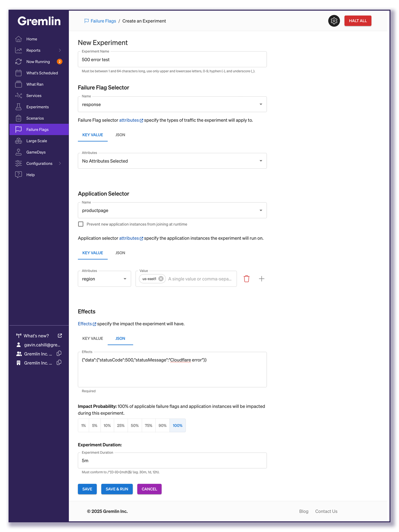Click the Experiment Duration input field
Image resolution: width=399 pixels, height=532 pixels.
pyautogui.click(x=172, y=461)
